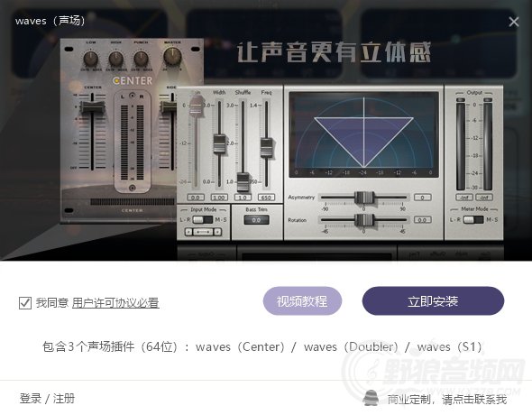Screen dimensions: 532x415
Task: Click the PUNCH knob on Center plugin
Action: (141, 59)
